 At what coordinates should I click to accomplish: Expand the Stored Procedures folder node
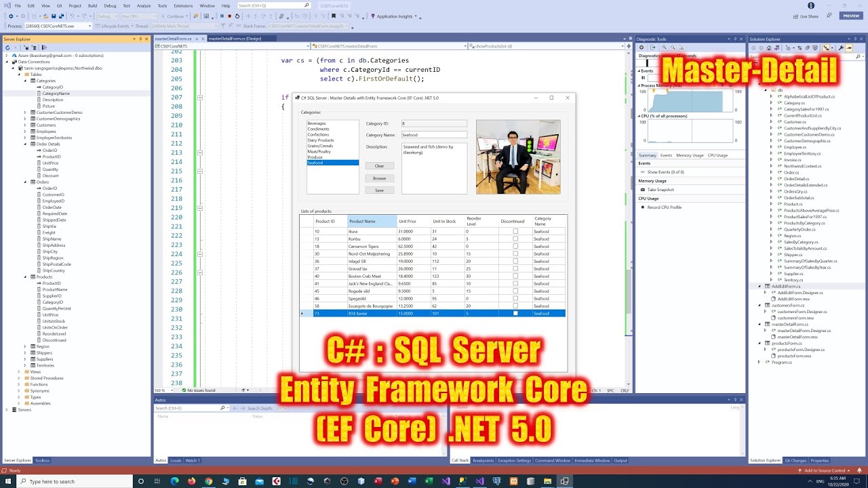pyautogui.click(x=19, y=378)
